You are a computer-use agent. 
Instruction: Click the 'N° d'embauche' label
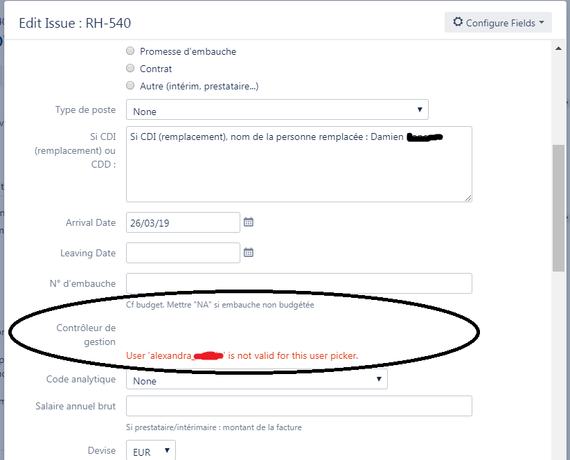(x=83, y=284)
